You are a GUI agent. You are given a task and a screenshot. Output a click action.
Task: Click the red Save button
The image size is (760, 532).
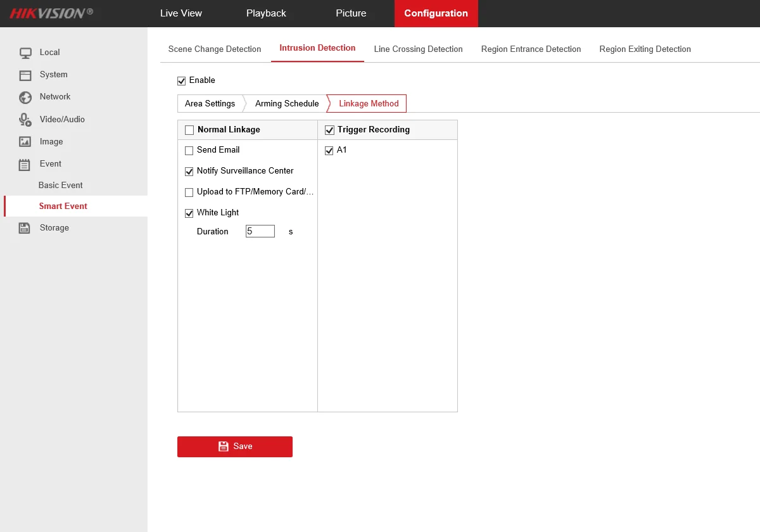(235, 446)
